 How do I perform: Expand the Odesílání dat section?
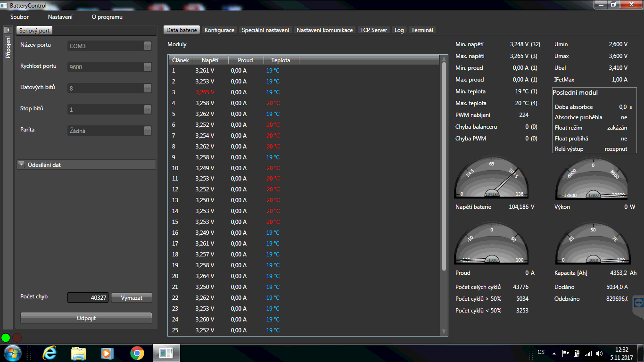(22, 165)
